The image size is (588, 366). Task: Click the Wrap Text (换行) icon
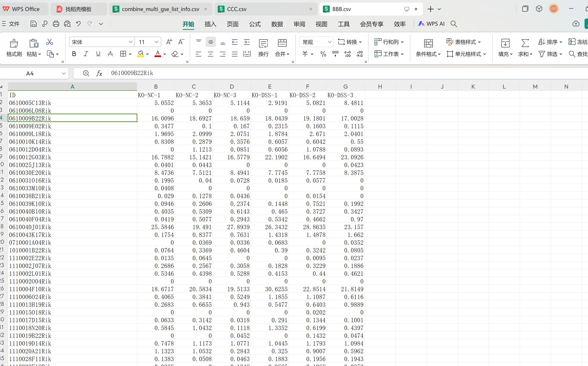coord(263,44)
